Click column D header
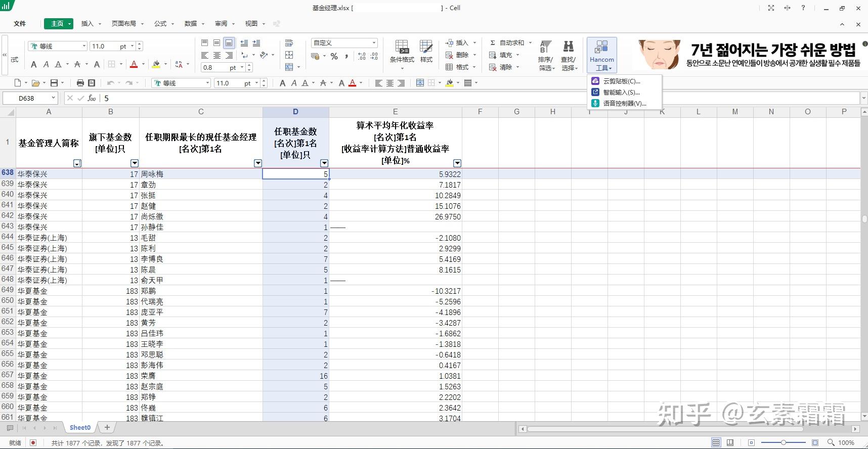Image resolution: width=868 pixels, height=449 pixels. click(295, 112)
